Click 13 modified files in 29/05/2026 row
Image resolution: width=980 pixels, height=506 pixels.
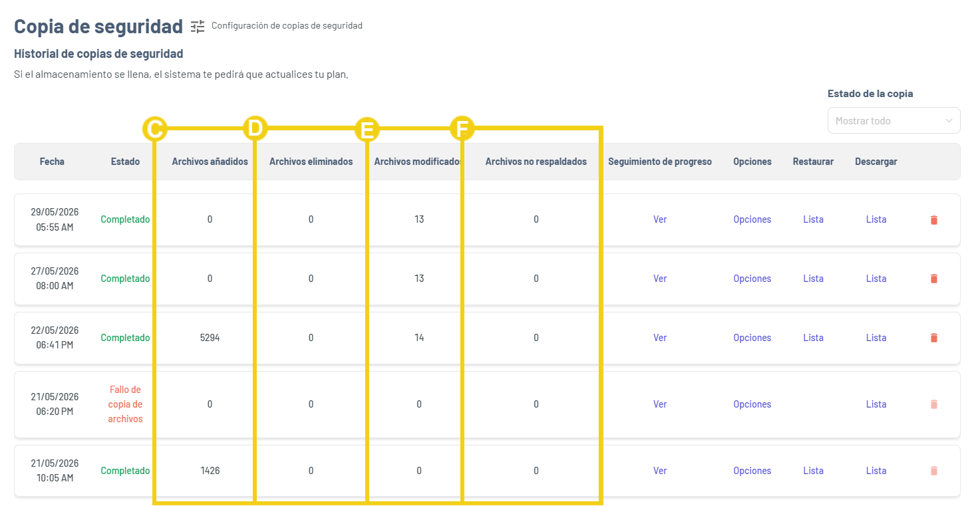pyautogui.click(x=419, y=219)
